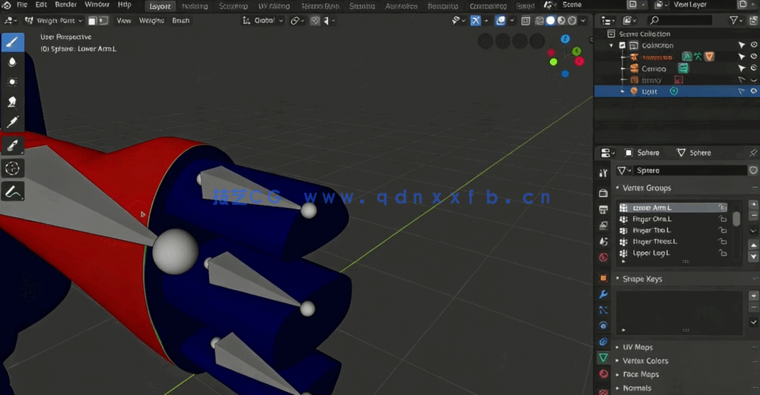Switch viewport shading to Solid
Screen dimensions: 760x395
(551, 21)
